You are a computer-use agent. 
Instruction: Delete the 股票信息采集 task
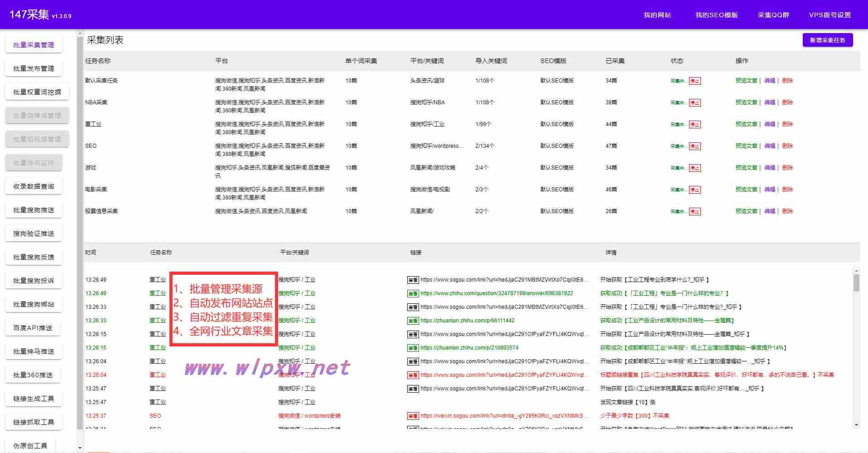click(787, 211)
